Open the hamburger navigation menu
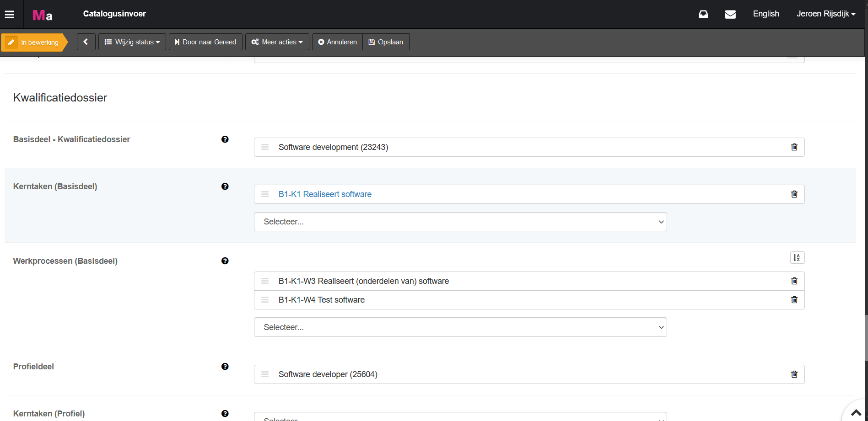This screenshot has height=421, width=868. coord(10,14)
